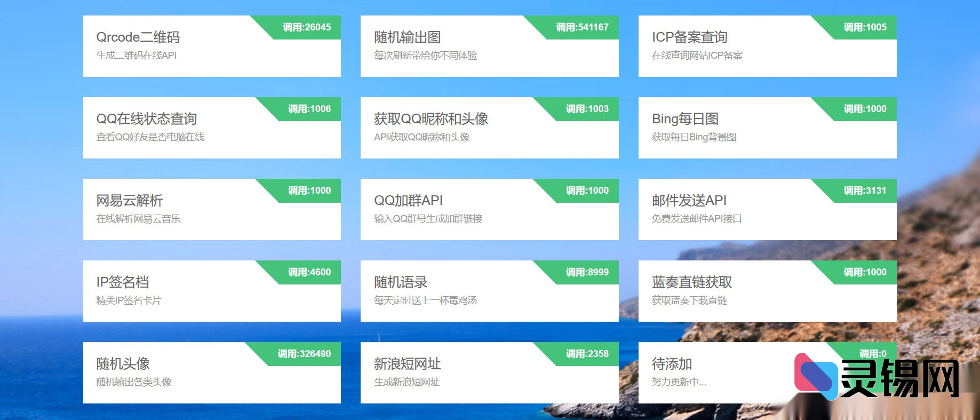Click the 调用:1003 badge
The height and width of the screenshot is (420, 980).
(x=587, y=109)
